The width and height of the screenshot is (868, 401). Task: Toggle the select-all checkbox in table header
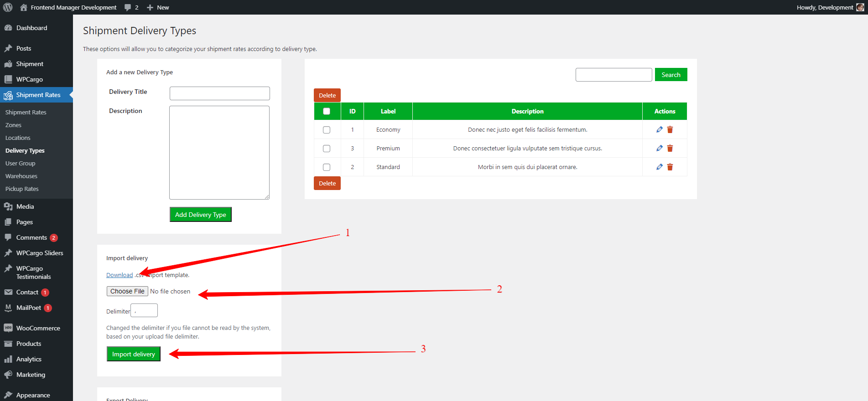coord(327,111)
